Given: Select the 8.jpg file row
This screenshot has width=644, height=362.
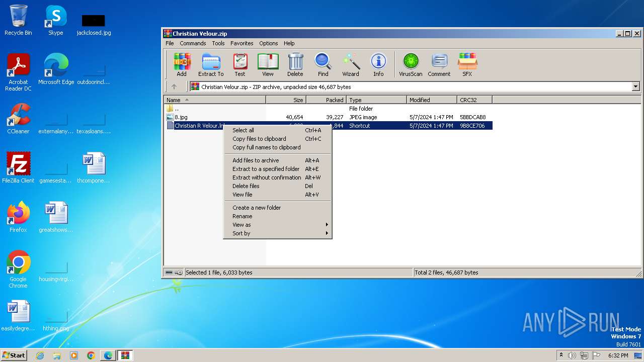Looking at the screenshot, I should tap(329, 117).
